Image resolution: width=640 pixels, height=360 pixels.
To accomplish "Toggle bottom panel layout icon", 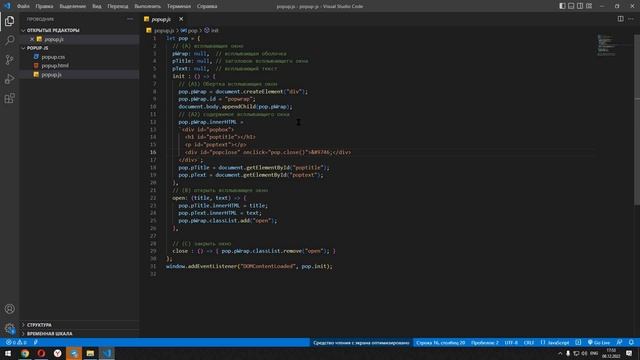I will pyautogui.click(x=571, y=6).
